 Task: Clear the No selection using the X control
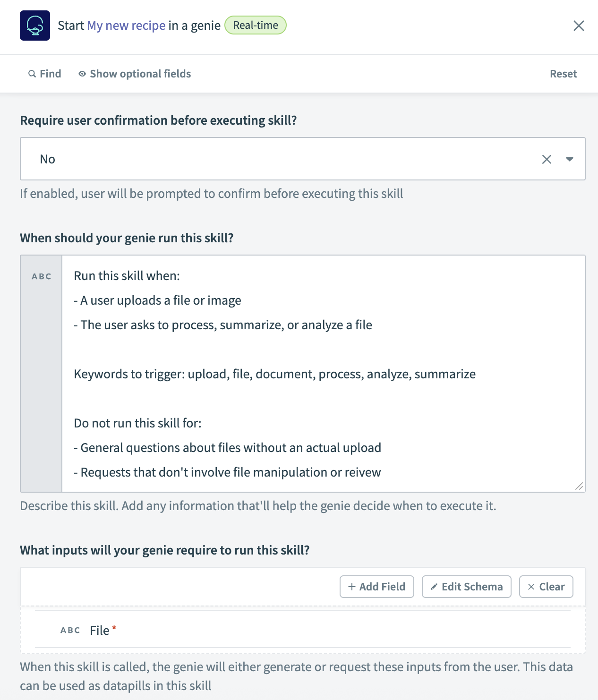[x=547, y=159]
